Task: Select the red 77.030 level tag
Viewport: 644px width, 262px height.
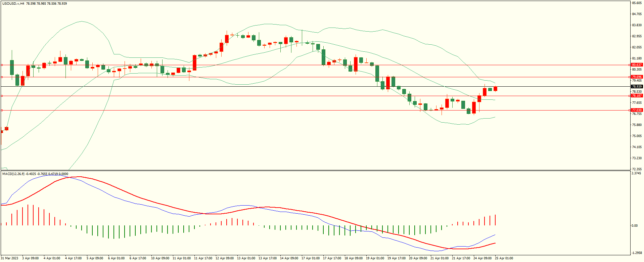Action: (x=637, y=110)
